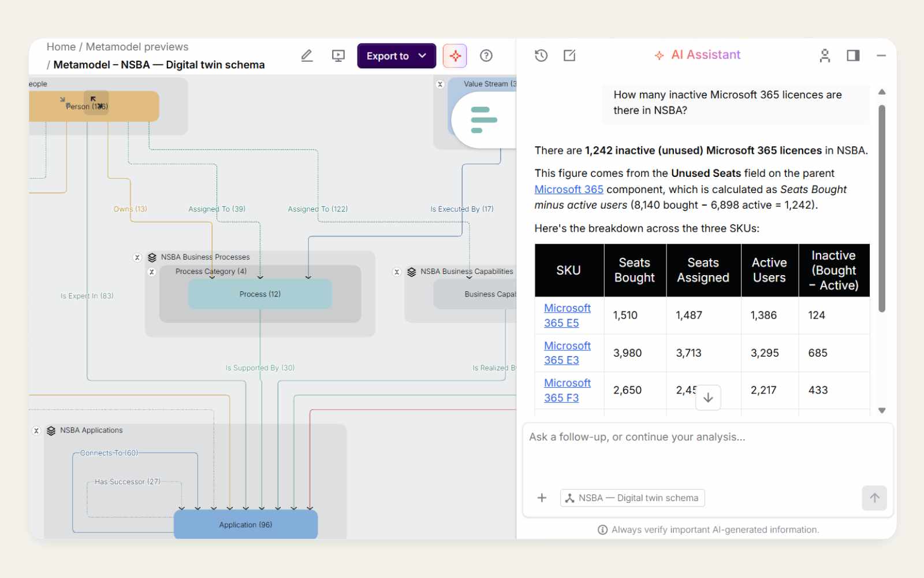Start a new chat compose icon
This screenshot has height=578, width=924.
[569, 55]
